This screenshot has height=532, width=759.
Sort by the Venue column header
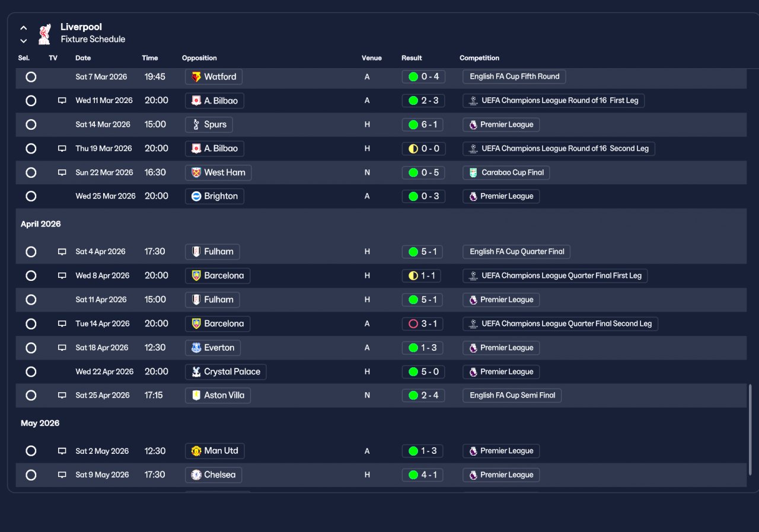pyautogui.click(x=372, y=58)
